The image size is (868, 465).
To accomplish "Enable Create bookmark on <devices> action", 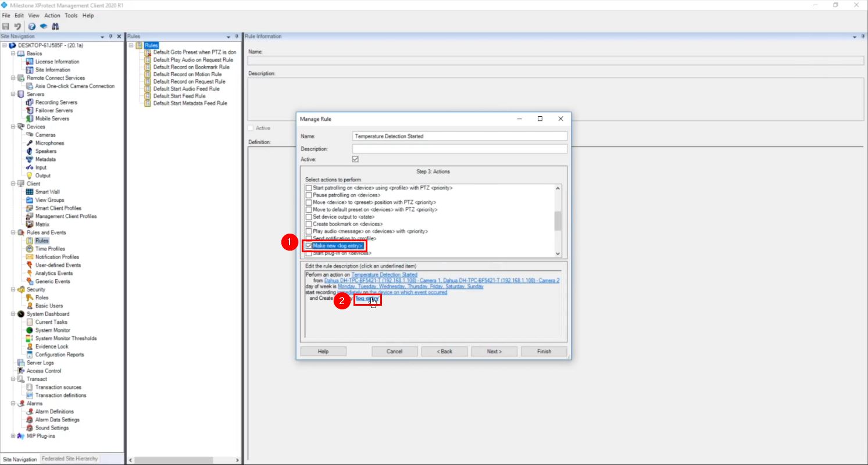I will 309,224.
